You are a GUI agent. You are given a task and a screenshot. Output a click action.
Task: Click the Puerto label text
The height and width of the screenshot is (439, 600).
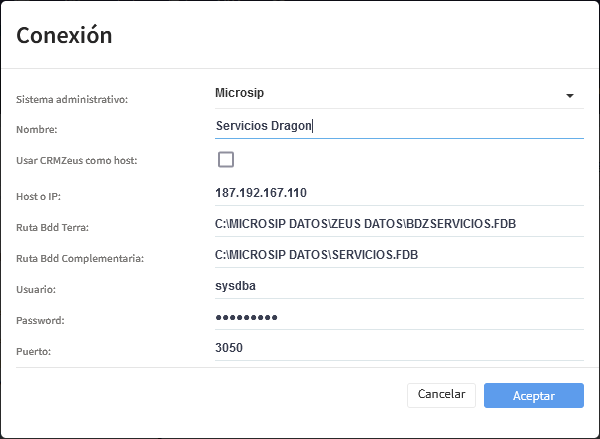[35, 352]
